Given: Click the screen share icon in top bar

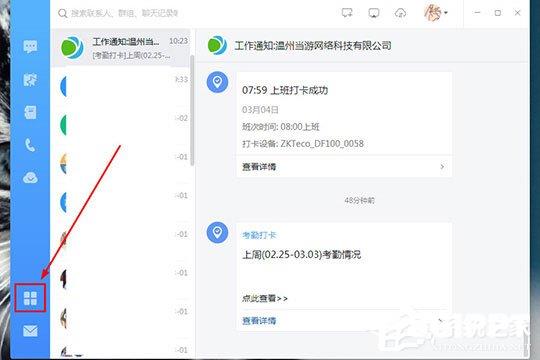Looking at the screenshot, I should pyautogui.click(x=374, y=13).
